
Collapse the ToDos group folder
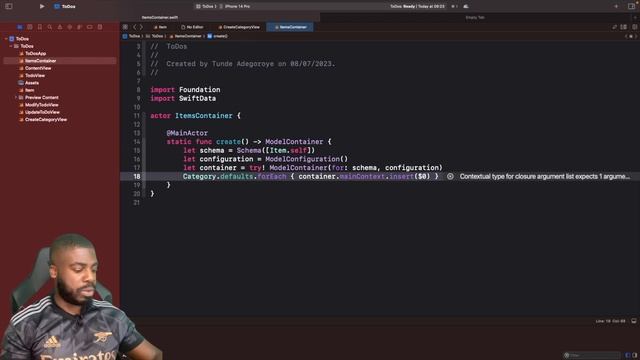[x=11, y=46]
